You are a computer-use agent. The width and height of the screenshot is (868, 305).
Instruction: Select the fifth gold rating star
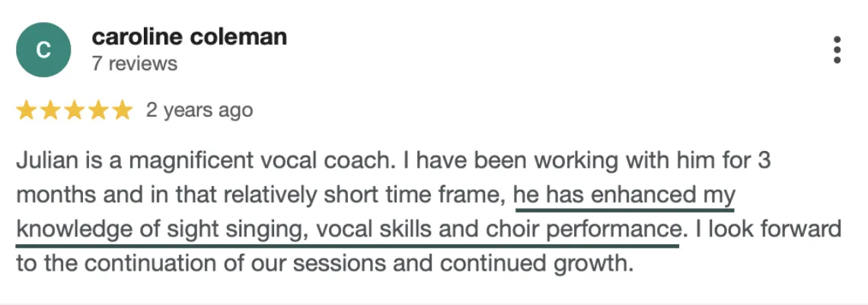tap(122, 111)
